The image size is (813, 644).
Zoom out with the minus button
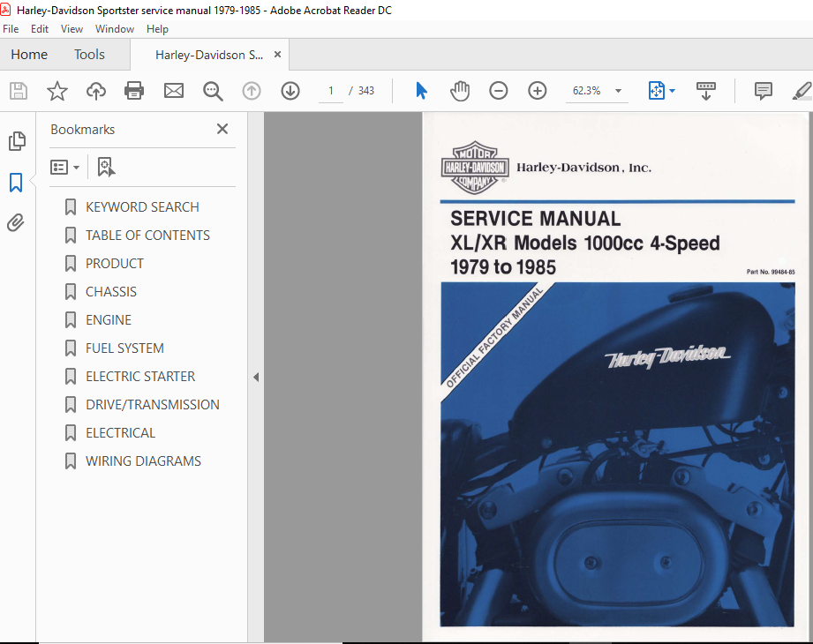click(498, 91)
